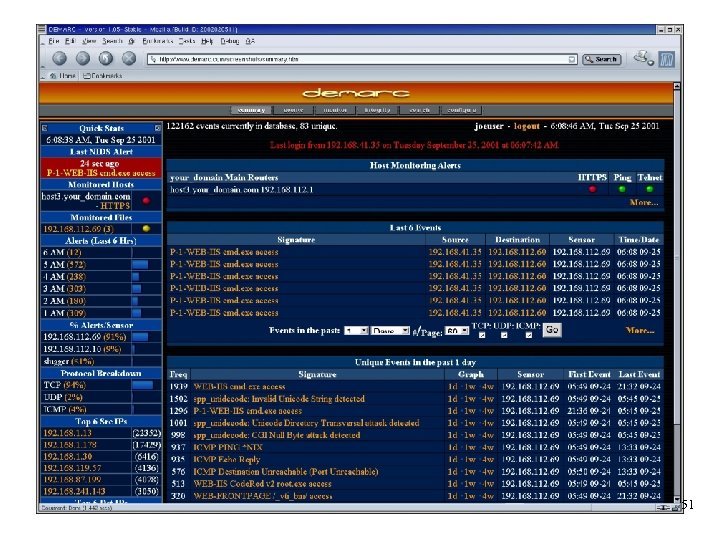
Task: Click the page scrollbar up arrow
Action: (677, 86)
